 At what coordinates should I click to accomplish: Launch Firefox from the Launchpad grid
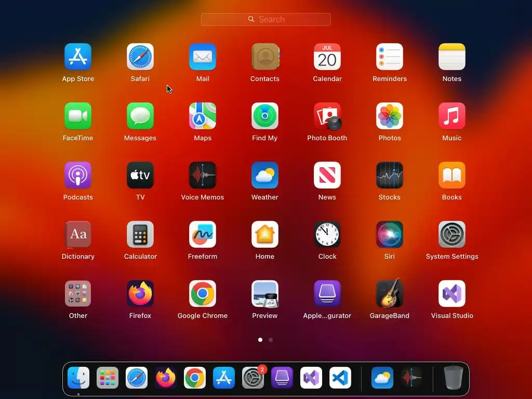pyautogui.click(x=140, y=294)
